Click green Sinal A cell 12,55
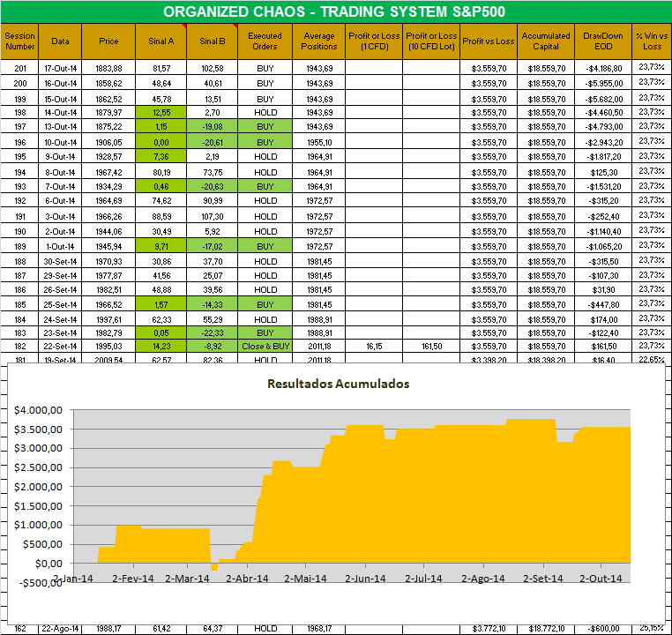672x635 pixels. click(x=161, y=113)
